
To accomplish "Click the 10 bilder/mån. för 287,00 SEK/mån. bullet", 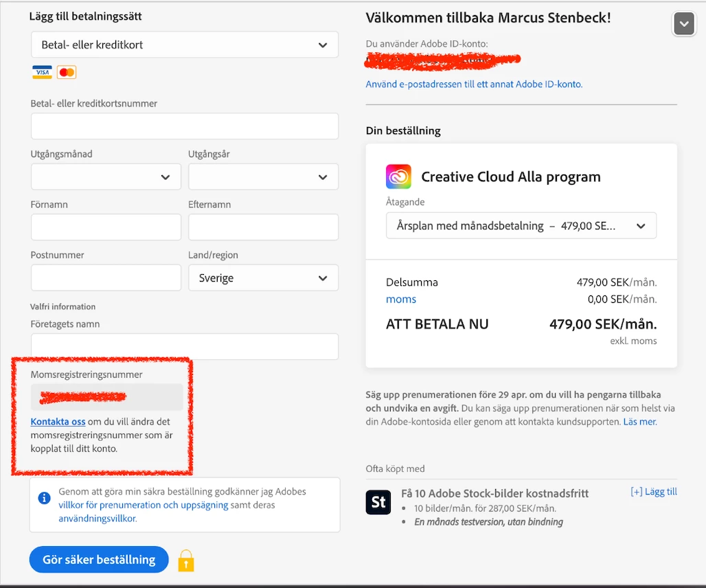I will (x=486, y=508).
